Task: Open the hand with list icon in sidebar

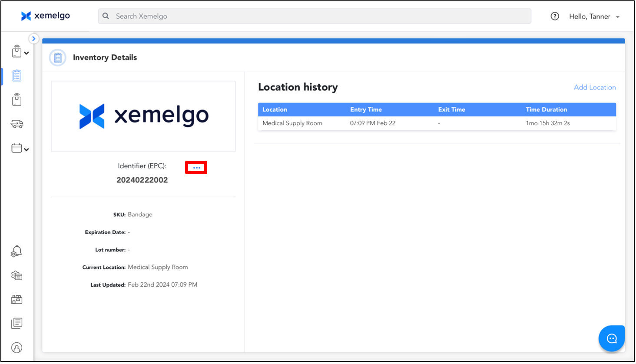Action: 17,275
